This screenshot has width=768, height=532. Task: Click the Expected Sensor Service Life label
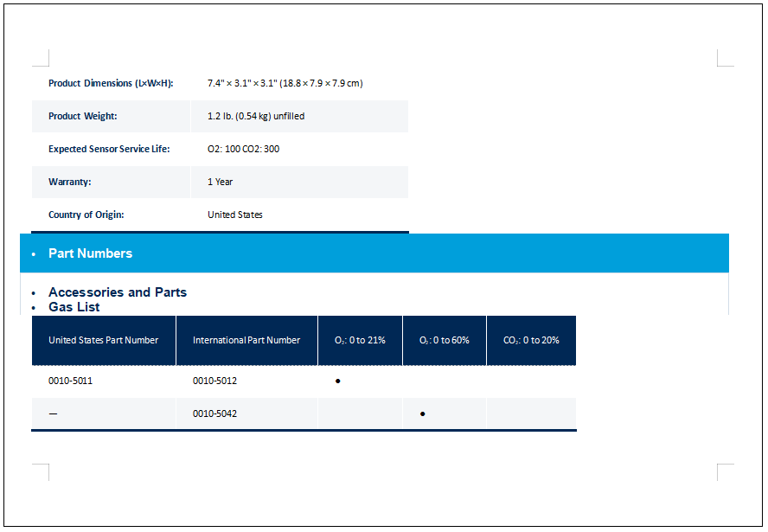(109, 149)
